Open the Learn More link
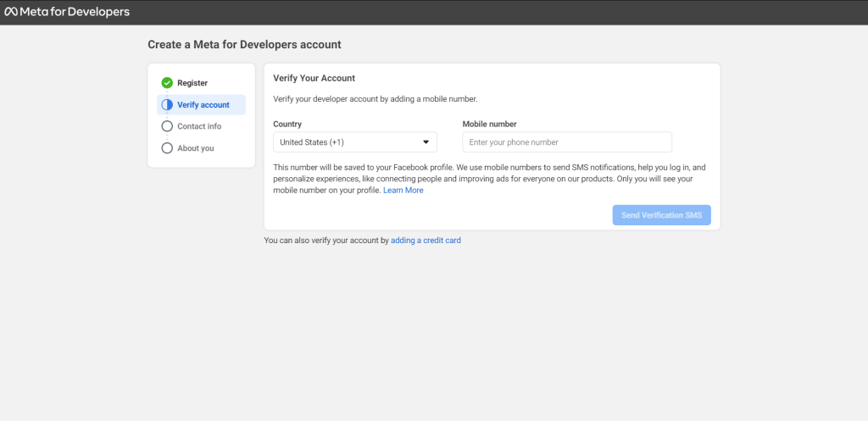 pyautogui.click(x=403, y=191)
